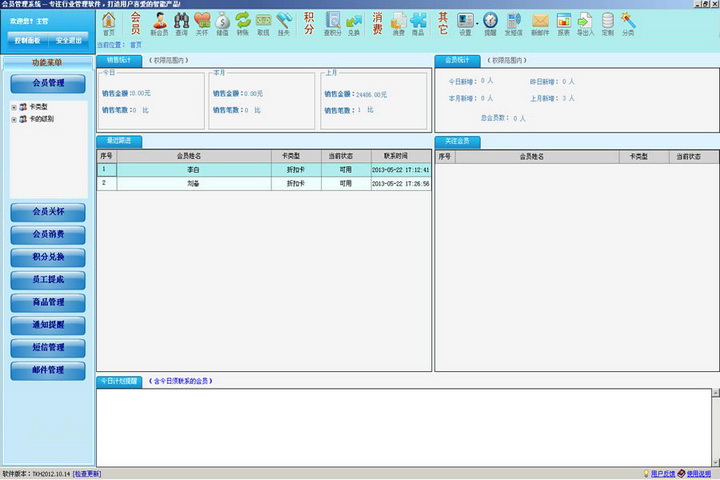Sort 最近跟进 table by 会员姓名 header
This screenshot has height=480, width=720.
pyautogui.click(x=193, y=156)
